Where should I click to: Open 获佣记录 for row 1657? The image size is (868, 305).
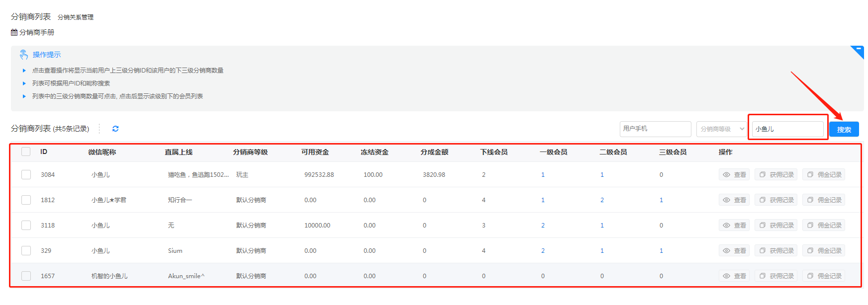776,276
